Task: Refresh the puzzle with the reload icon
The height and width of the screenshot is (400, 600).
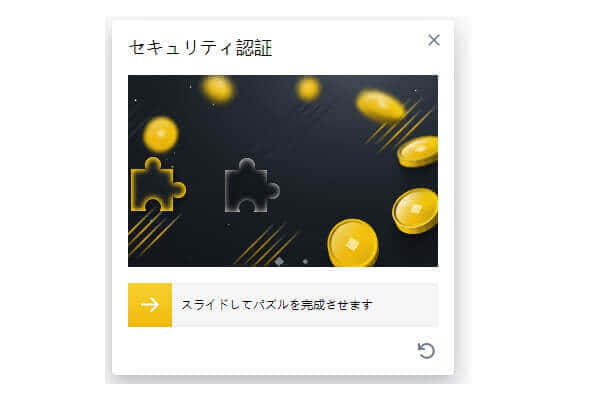Action: pos(426,351)
